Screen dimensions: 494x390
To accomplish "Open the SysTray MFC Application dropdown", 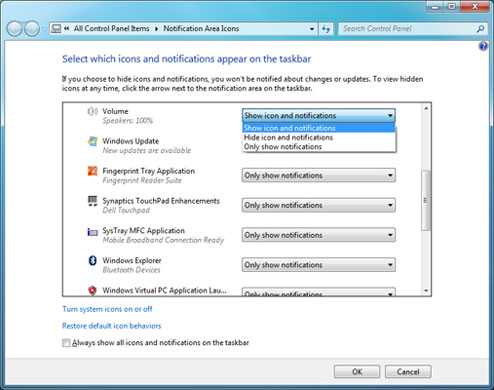I will pyautogui.click(x=319, y=235).
